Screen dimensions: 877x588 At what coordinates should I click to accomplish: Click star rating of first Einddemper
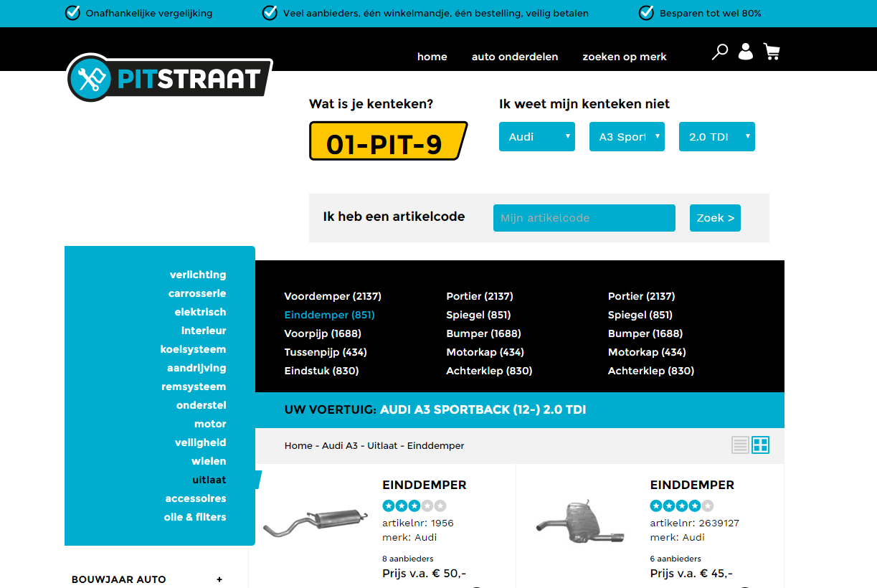(x=414, y=506)
